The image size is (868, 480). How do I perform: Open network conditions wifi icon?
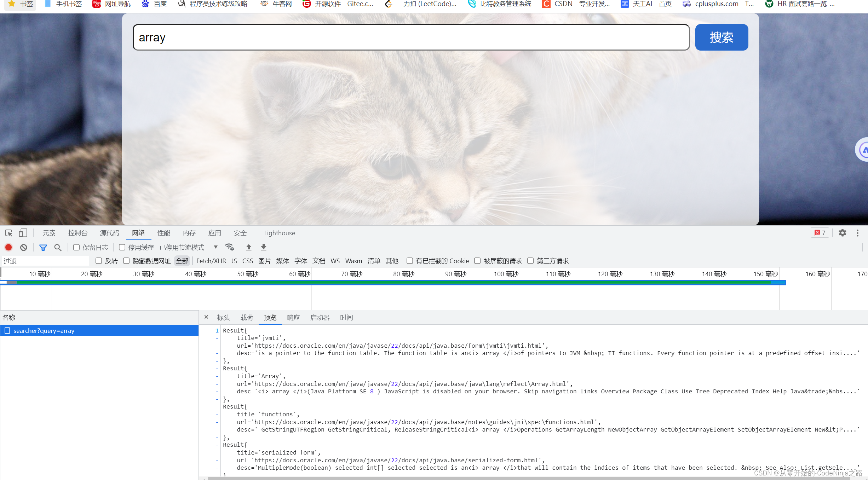230,247
